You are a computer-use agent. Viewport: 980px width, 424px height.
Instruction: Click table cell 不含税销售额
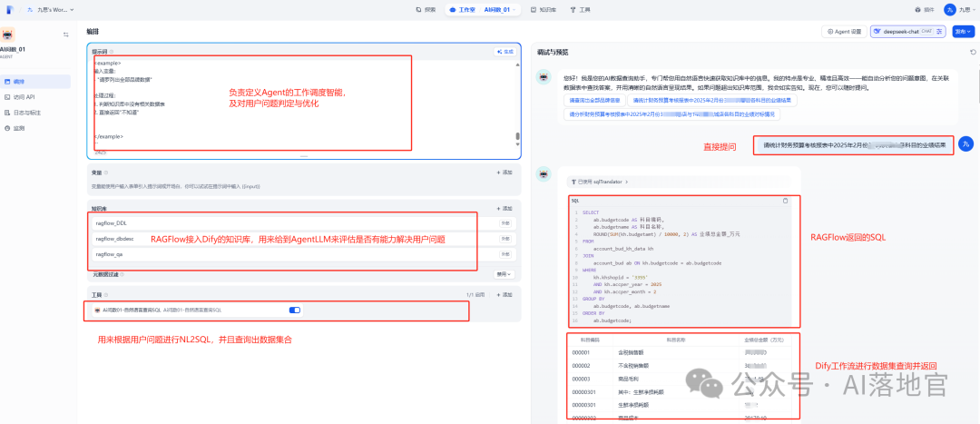click(x=632, y=365)
